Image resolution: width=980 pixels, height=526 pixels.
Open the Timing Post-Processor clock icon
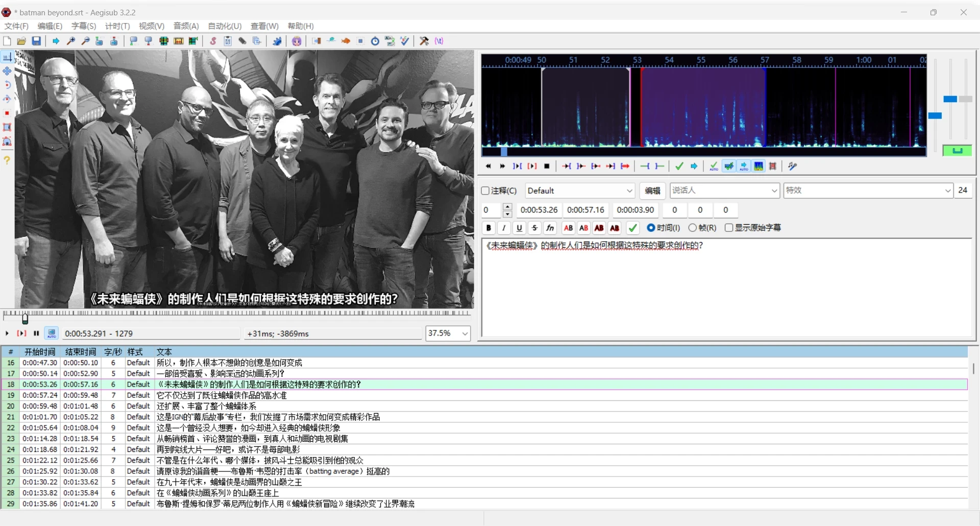point(375,41)
